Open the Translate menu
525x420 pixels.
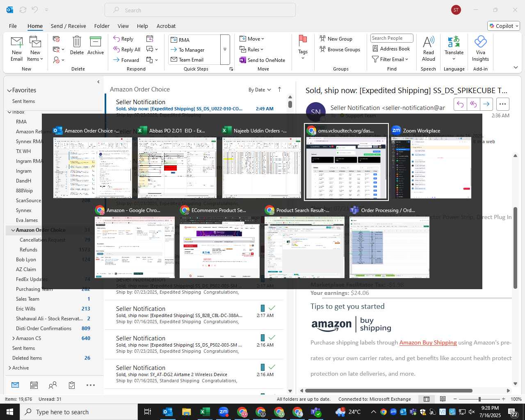tap(454, 48)
